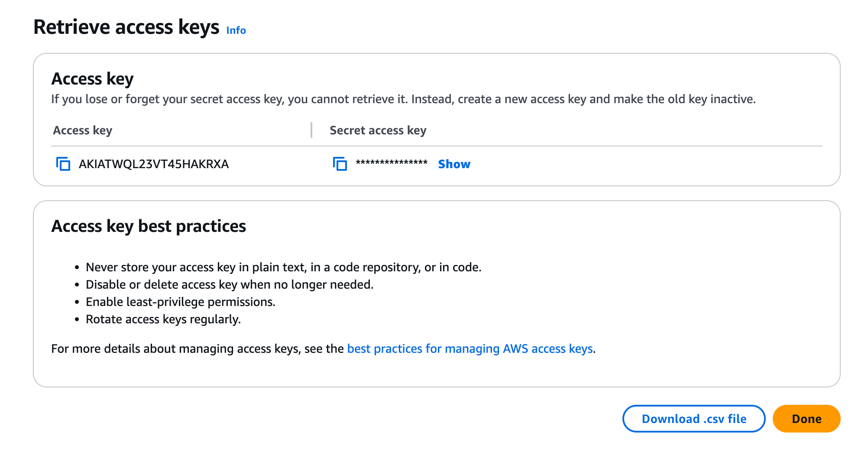Image resolution: width=868 pixels, height=462 pixels.
Task: Click the 'Retrieve access keys' page title
Action: (126, 27)
